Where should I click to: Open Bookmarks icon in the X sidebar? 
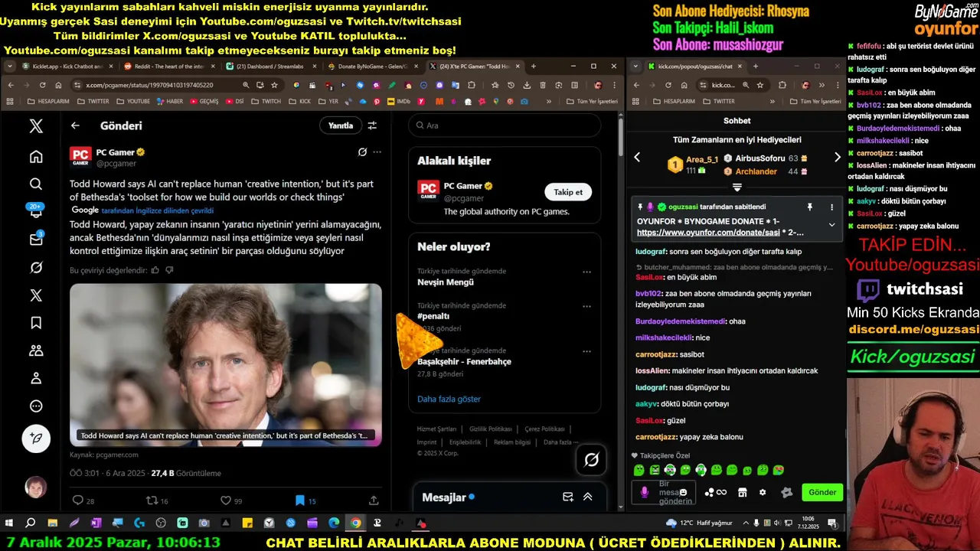(36, 323)
